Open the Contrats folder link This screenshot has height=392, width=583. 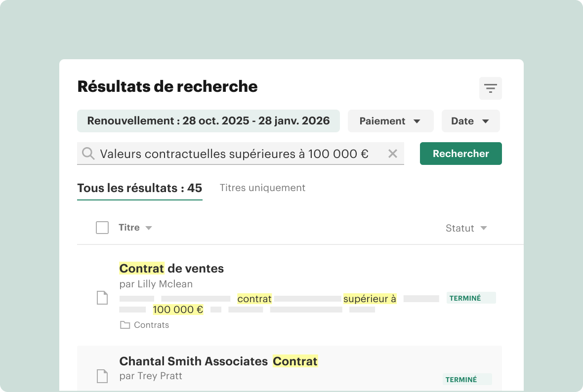point(151,325)
